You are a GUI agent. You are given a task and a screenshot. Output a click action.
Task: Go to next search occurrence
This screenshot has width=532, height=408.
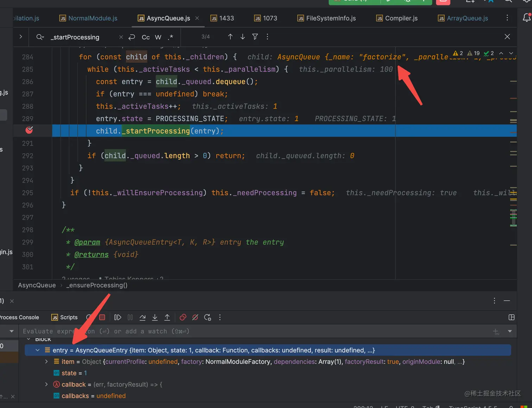click(x=243, y=37)
